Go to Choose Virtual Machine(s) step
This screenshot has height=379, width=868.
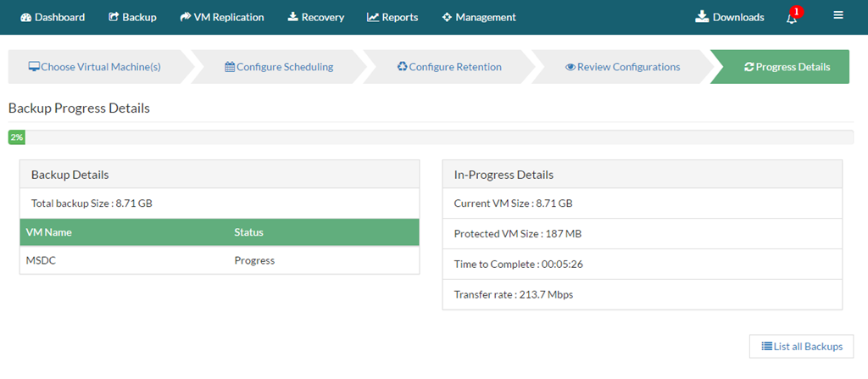point(95,67)
